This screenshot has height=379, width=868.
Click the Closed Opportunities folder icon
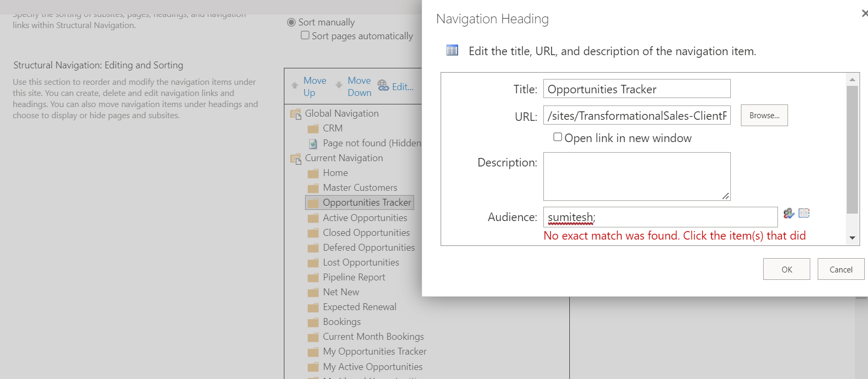pos(313,233)
